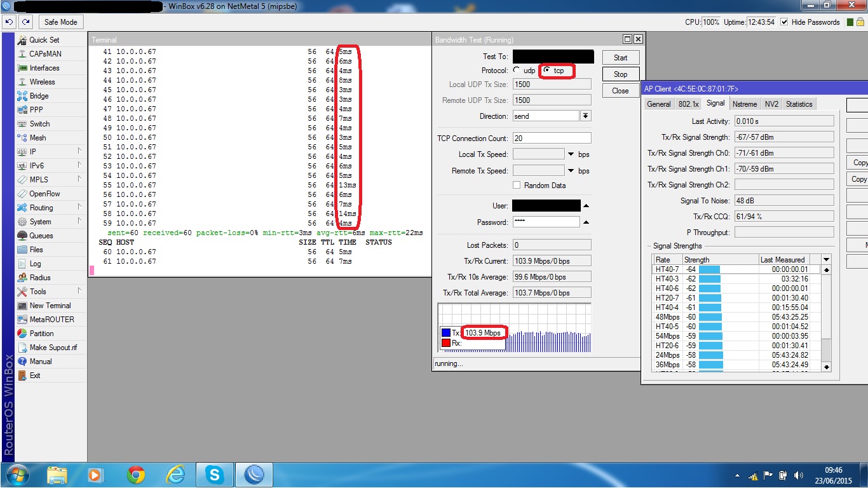Open Windows Explorer from the taskbar

pos(57,475)
